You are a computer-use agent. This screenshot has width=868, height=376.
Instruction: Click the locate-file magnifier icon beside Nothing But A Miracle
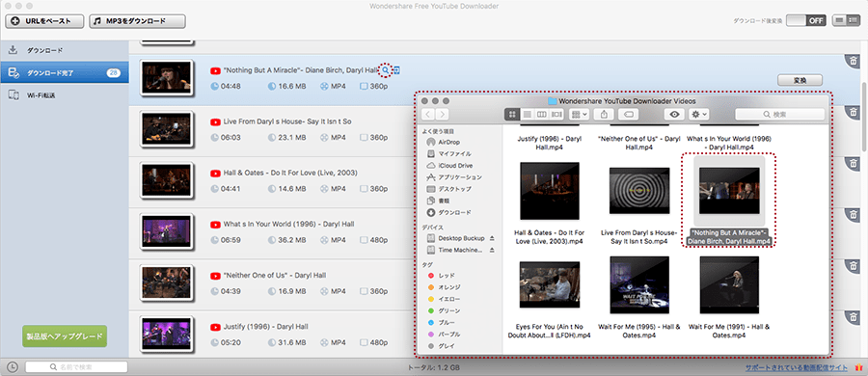386,70
